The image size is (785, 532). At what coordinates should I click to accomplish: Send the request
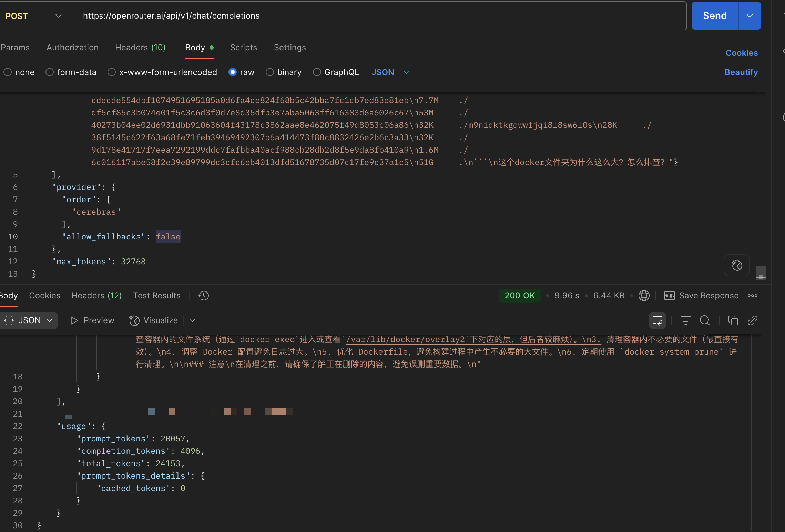click(x=715, y=16)
